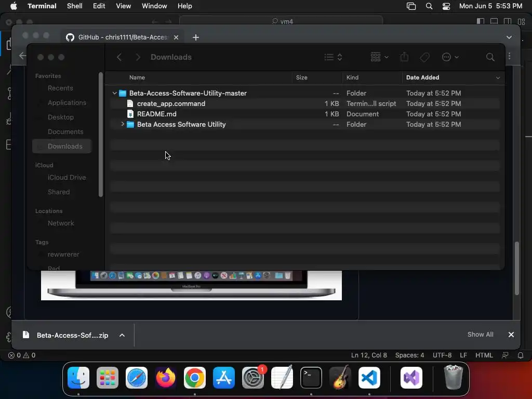Click Finder sidebar scrollbar
The image size is (532, 399).
(x=100, y=135)
